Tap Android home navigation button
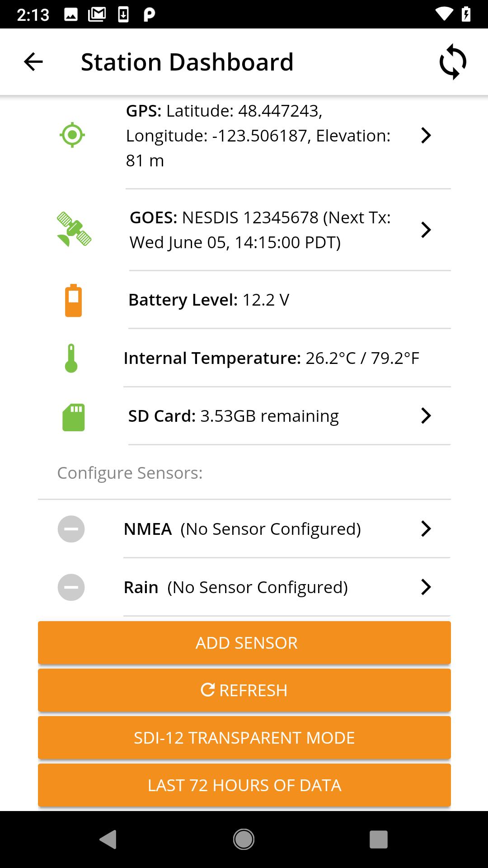 point(244,840)
